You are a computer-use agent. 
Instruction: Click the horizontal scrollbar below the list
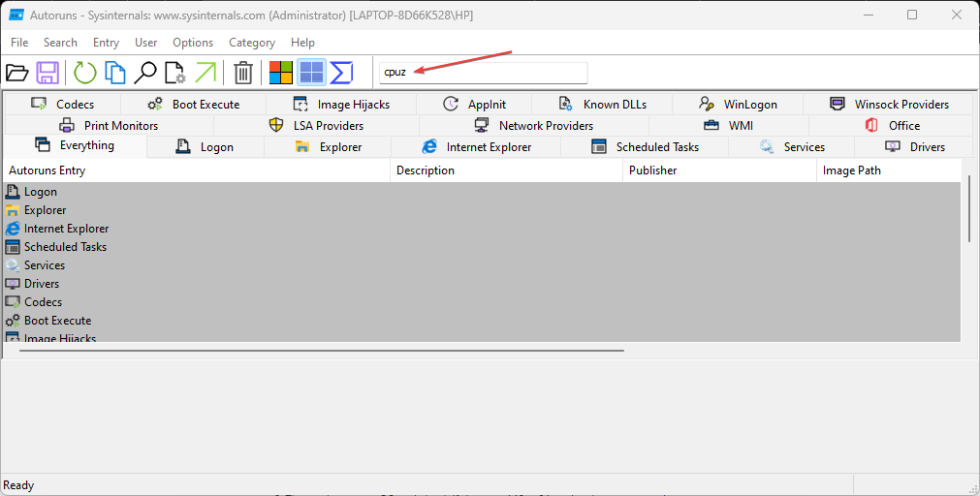pos(322,351)
